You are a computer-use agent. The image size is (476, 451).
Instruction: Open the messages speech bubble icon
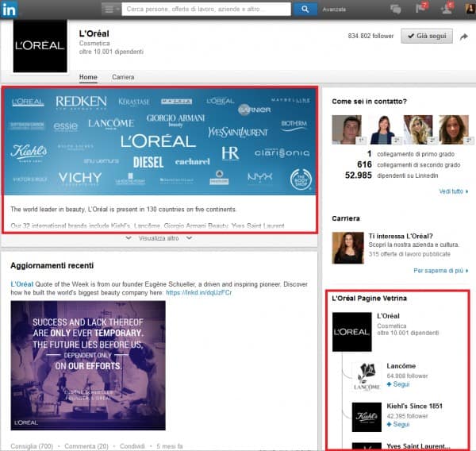[395, 9]
